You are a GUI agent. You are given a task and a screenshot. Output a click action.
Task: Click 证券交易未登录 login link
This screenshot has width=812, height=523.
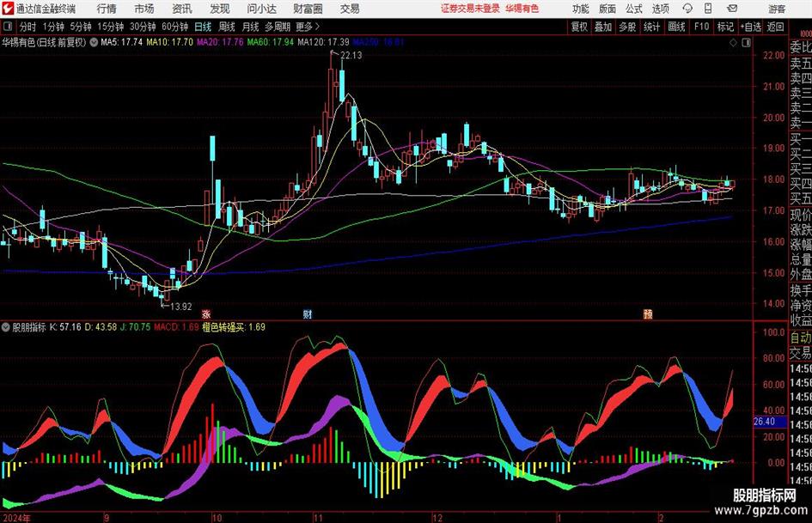470,9
